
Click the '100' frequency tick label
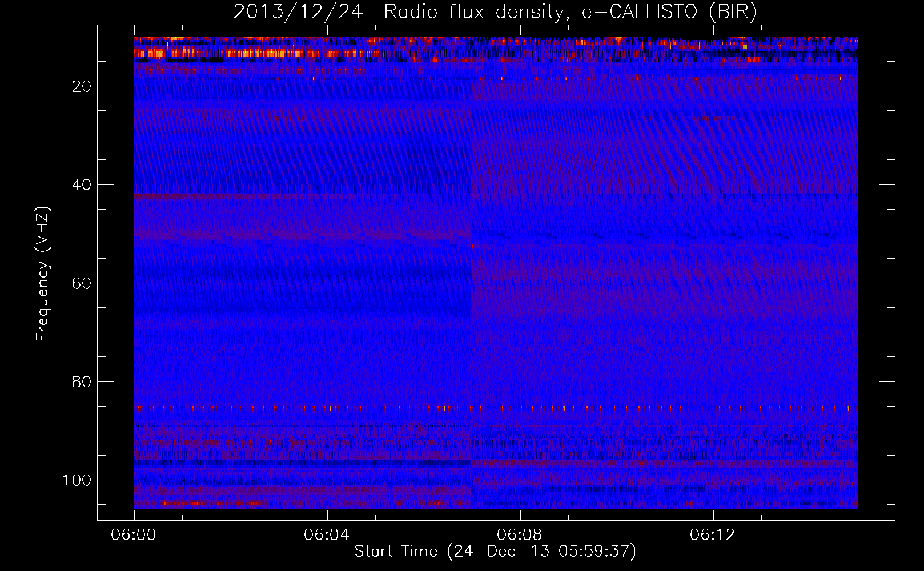tap(77, 480)
